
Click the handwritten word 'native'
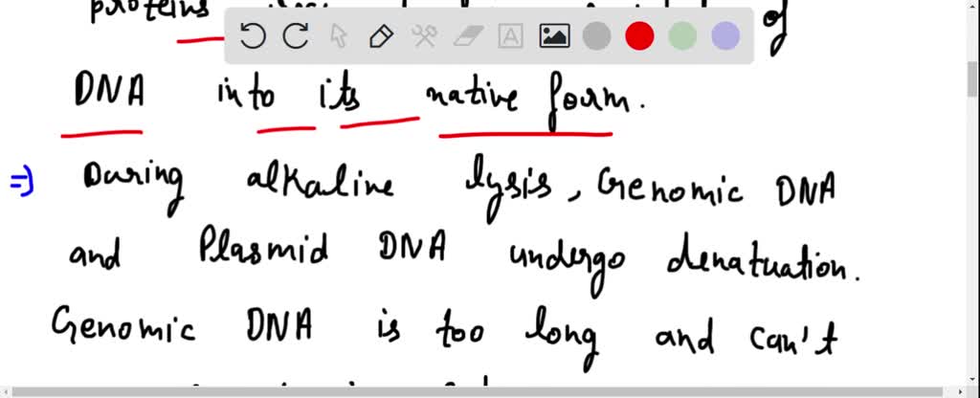point(472,97)
